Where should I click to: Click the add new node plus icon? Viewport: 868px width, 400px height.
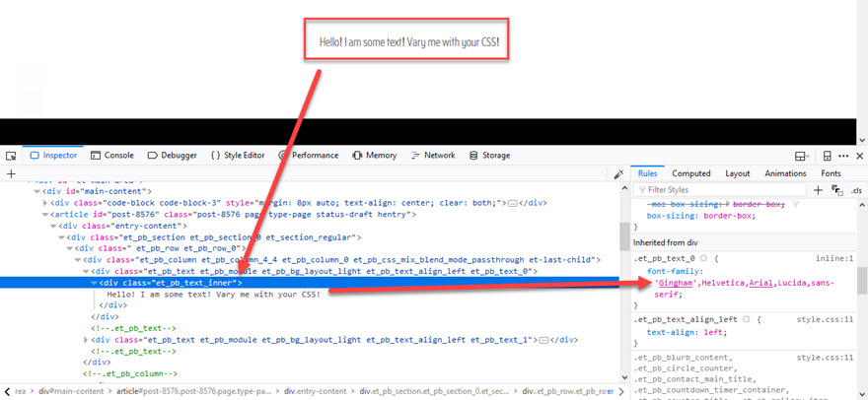(x=11, y=173)
